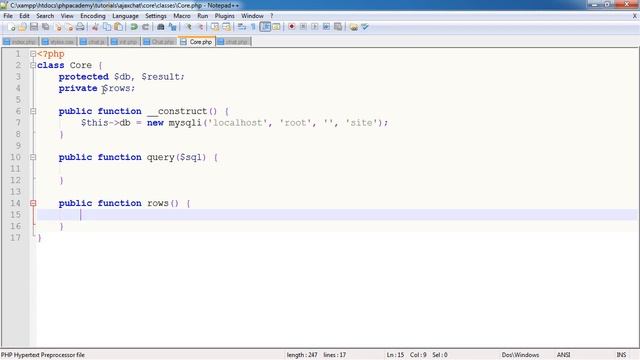Collapse the class Core fold marker

tap(33, 65)
